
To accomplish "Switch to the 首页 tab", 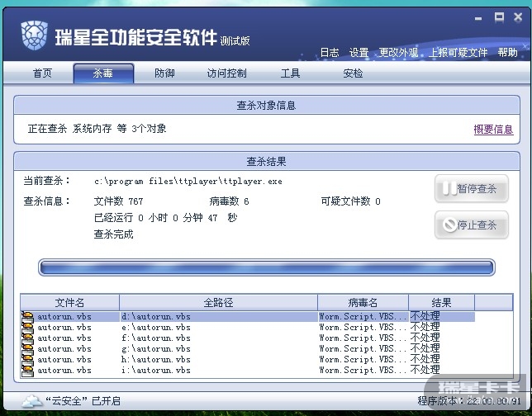I will click(42, 73).
